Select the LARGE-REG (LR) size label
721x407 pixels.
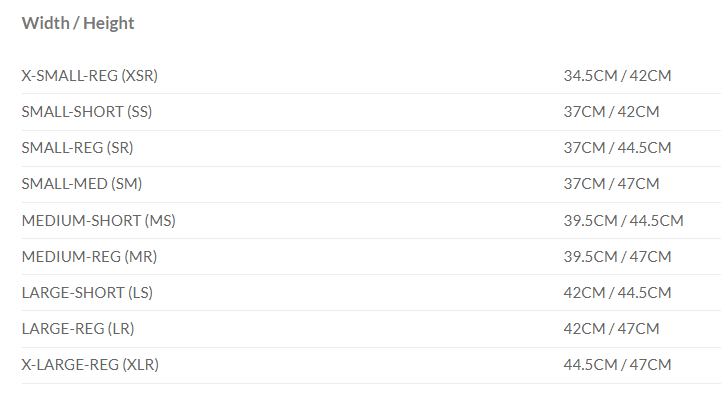(78, 328)
